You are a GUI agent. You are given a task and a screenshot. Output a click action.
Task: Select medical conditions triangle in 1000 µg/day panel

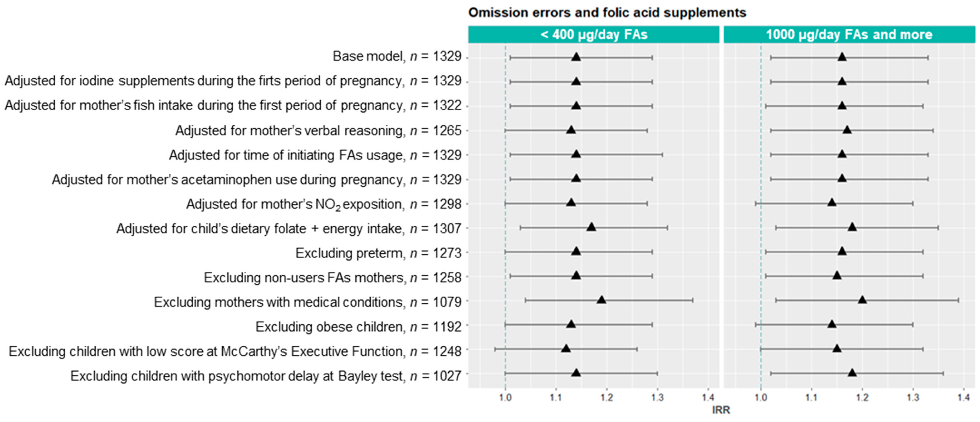click(x=862, y=300)
